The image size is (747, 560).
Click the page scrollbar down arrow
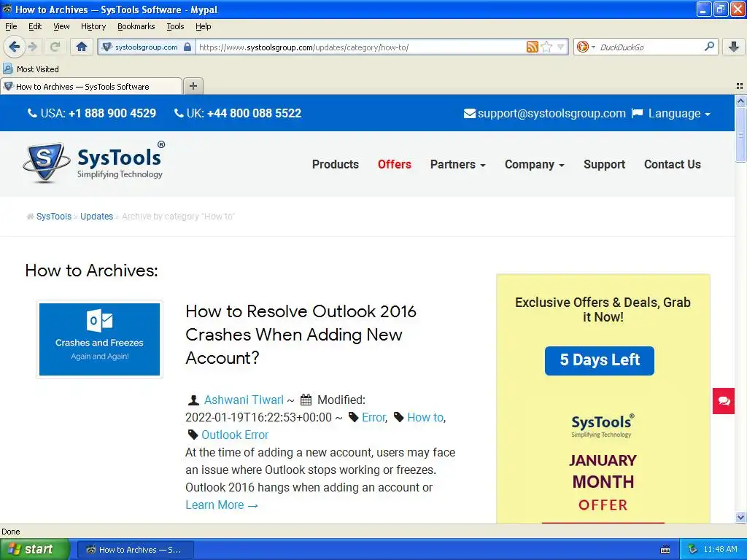click(x=741, y=518)
